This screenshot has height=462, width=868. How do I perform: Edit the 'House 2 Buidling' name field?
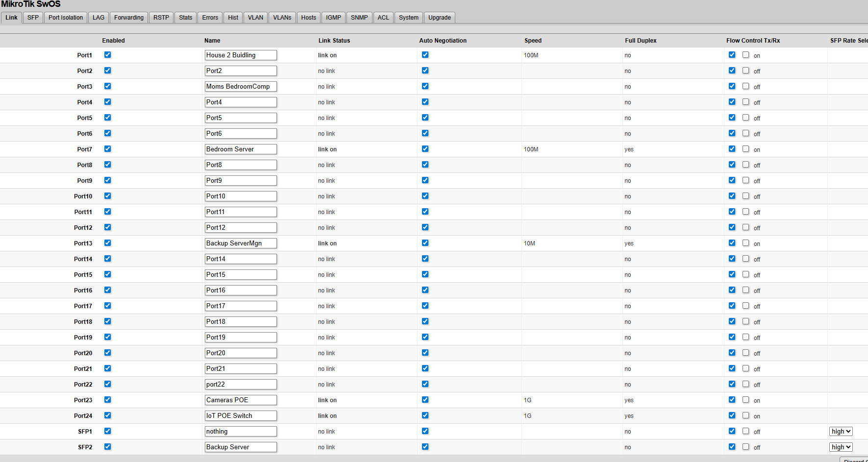point(241,55)
